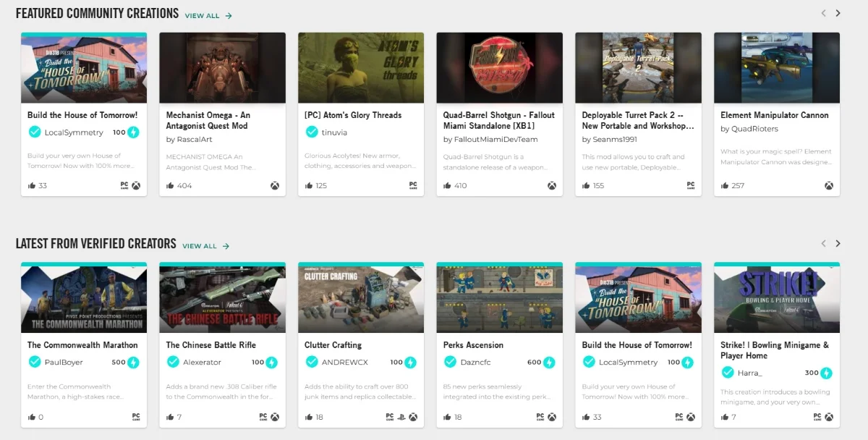Click the thumbs-up icon on Atom's Glory Threads

coord(309,186)
